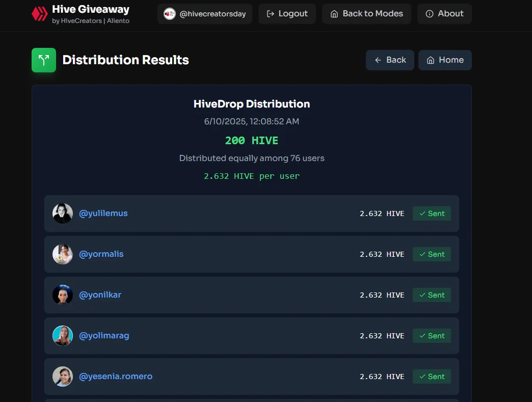Click the hivecreatorsday profile avatar icon

tap(169, 14)
